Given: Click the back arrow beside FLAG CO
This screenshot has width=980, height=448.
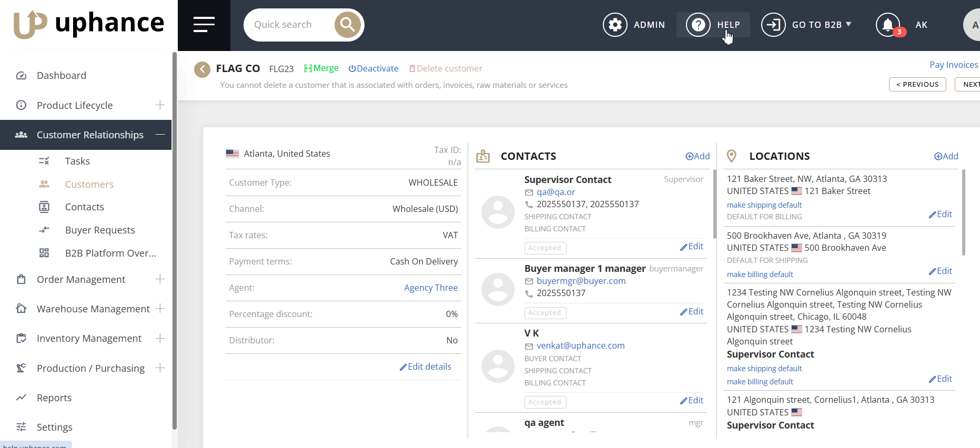Looking at the screenshot, I should [x=202, y=69].
